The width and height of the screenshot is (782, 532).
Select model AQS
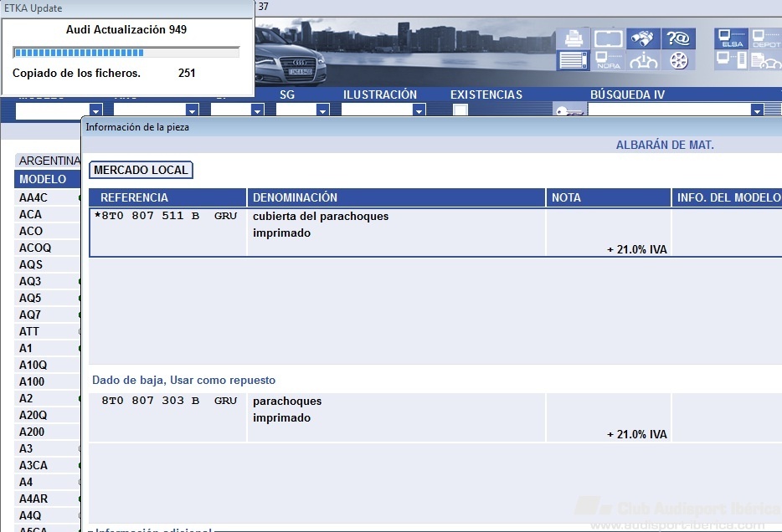tap(48, 264)
